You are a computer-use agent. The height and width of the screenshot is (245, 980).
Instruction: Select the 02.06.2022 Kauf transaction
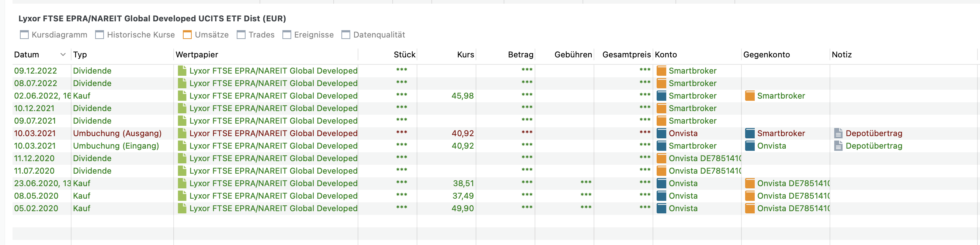pos(81,96)
